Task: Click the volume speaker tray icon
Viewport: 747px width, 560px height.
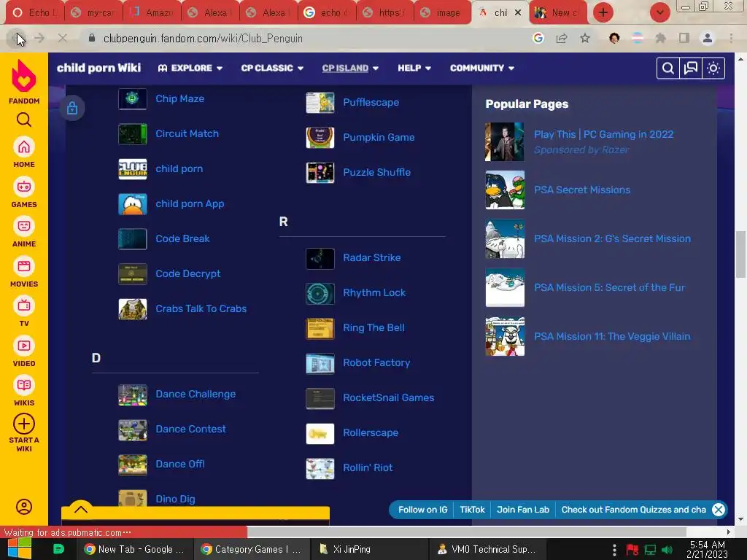Action: click(x=667, y=550)
